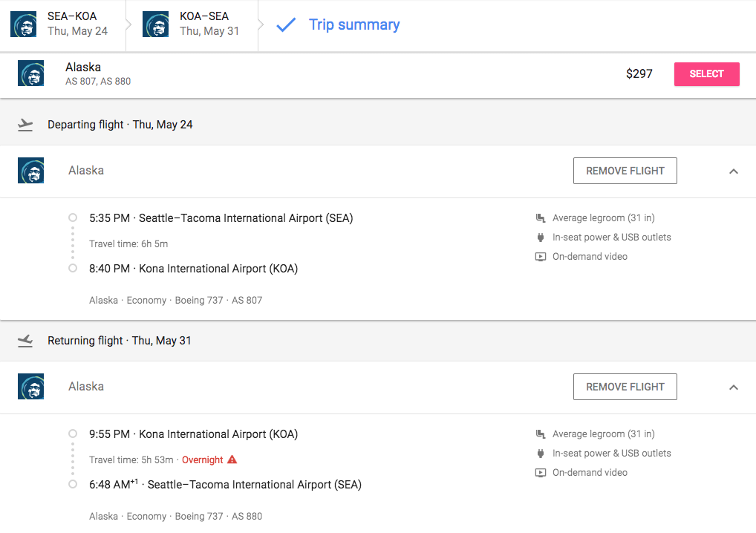756x533 pixels.
Task: Click the Alaska logo in KOA–SEA step
Action: (x=155, y=24)
